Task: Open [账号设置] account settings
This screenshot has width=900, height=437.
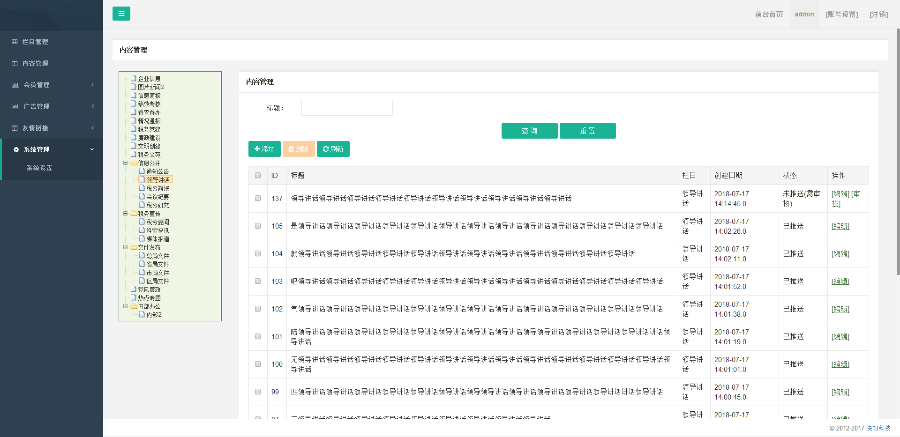Action: pos(841,14)
